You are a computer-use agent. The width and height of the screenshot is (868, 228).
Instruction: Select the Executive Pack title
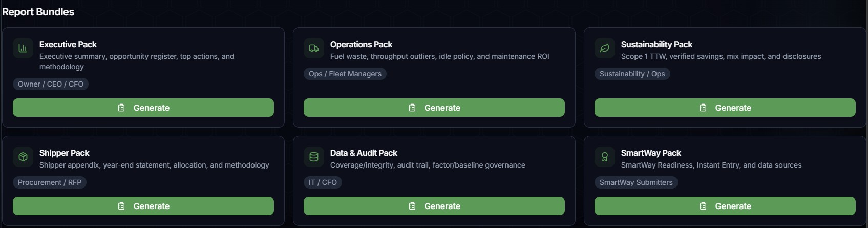click(68, 44)
